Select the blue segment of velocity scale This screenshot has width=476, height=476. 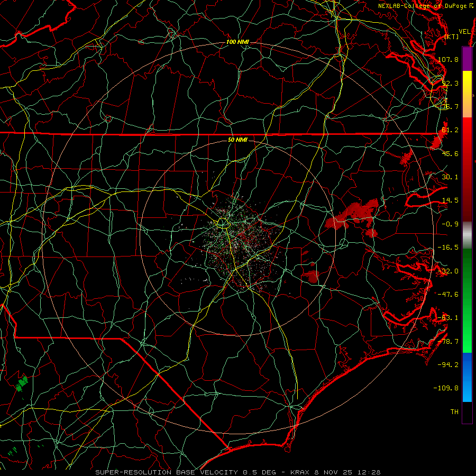pos(467,377)
